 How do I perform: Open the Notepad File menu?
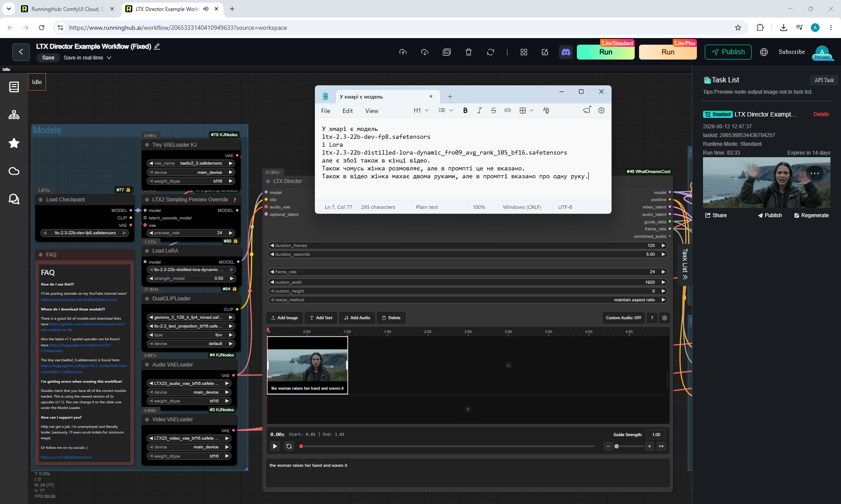point(325,111)
